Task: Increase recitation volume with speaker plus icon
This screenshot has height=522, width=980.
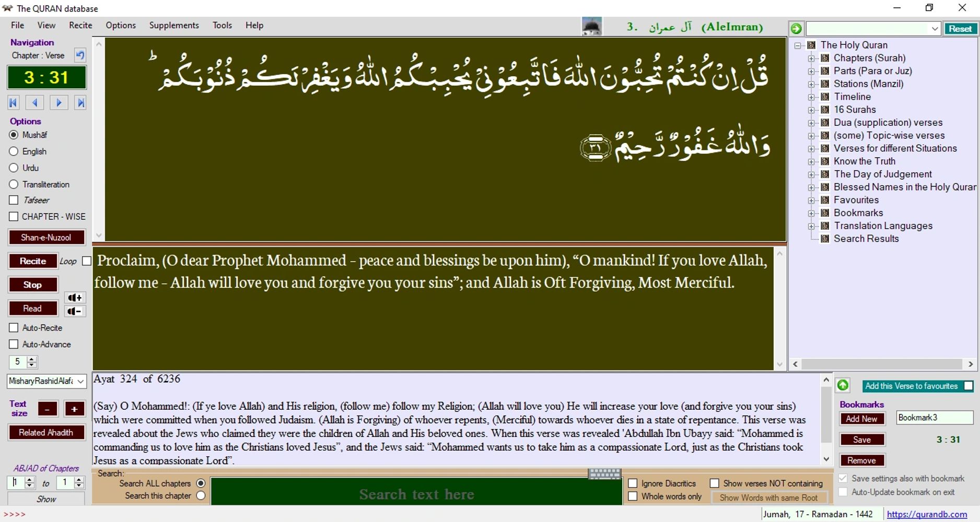Action: click(75, 298)
